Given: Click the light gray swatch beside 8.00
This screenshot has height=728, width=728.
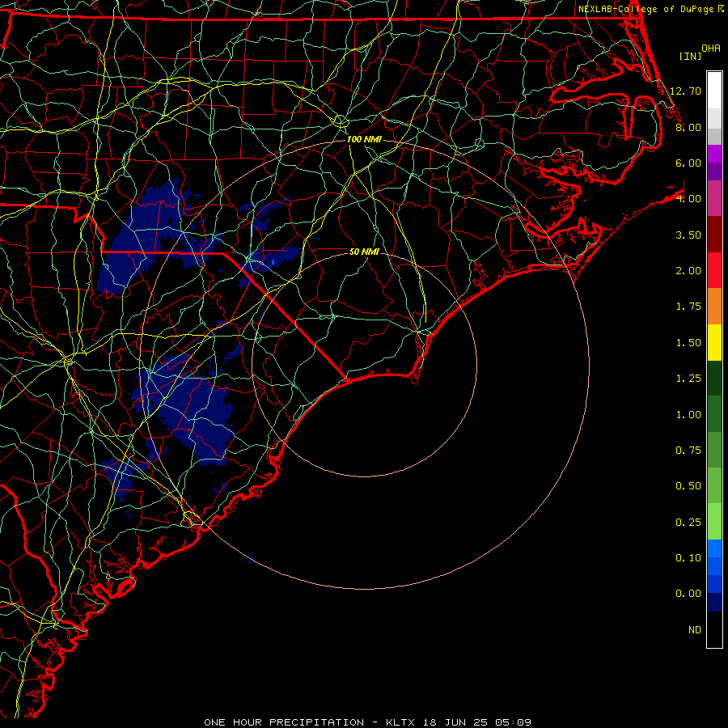Looking at the screenshot, I should tap(714, 118).
